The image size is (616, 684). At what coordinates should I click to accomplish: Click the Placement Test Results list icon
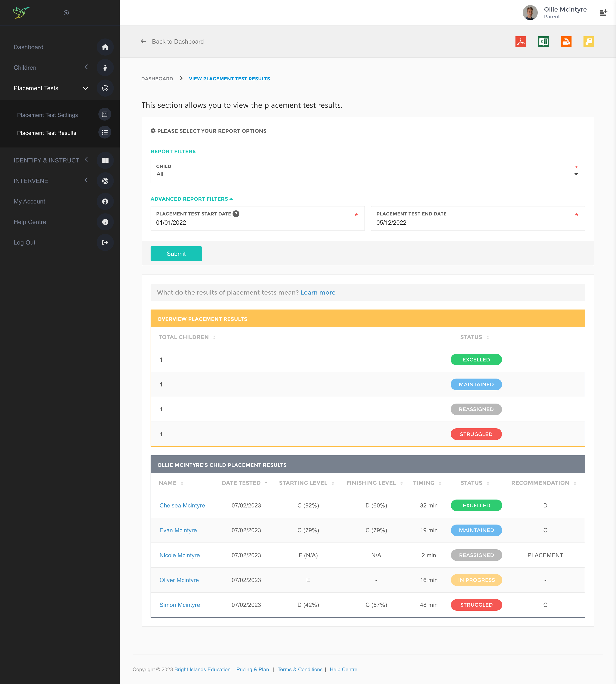click(105, 133)
